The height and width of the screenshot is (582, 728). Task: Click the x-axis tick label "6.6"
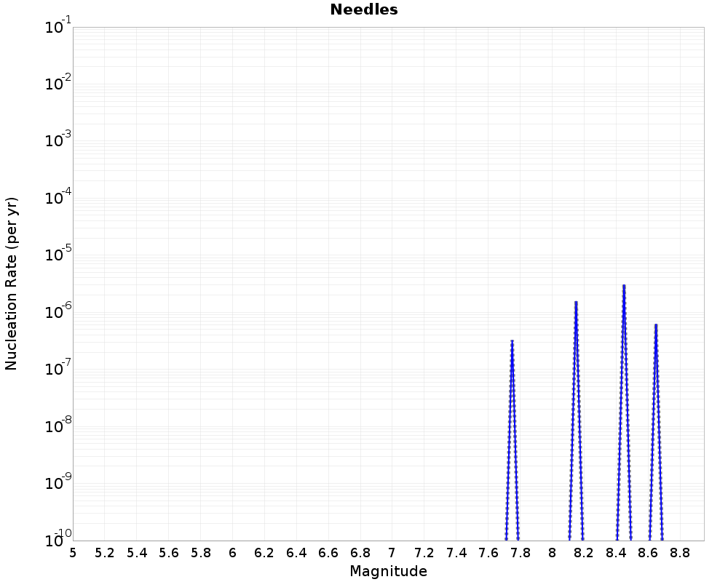tap(328, 553)
